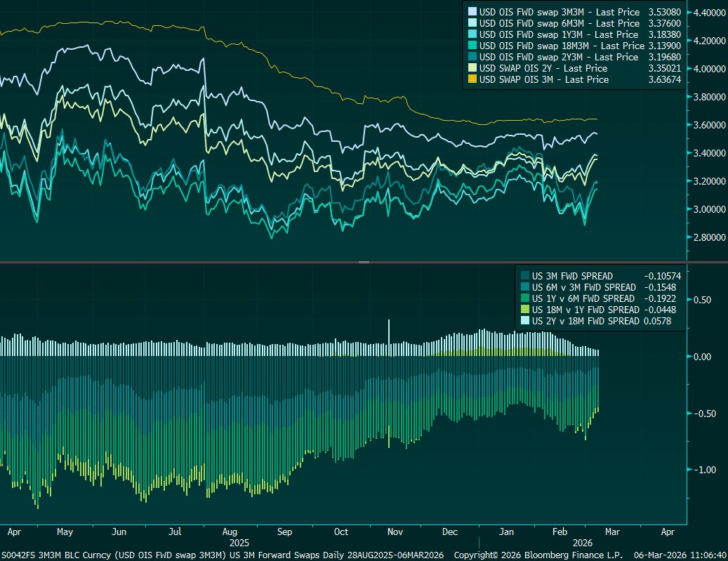The width and height of the screenshot is (728, 561).
Task: Click the 6M3M legend color swatch
Action: tap(472, 23)
